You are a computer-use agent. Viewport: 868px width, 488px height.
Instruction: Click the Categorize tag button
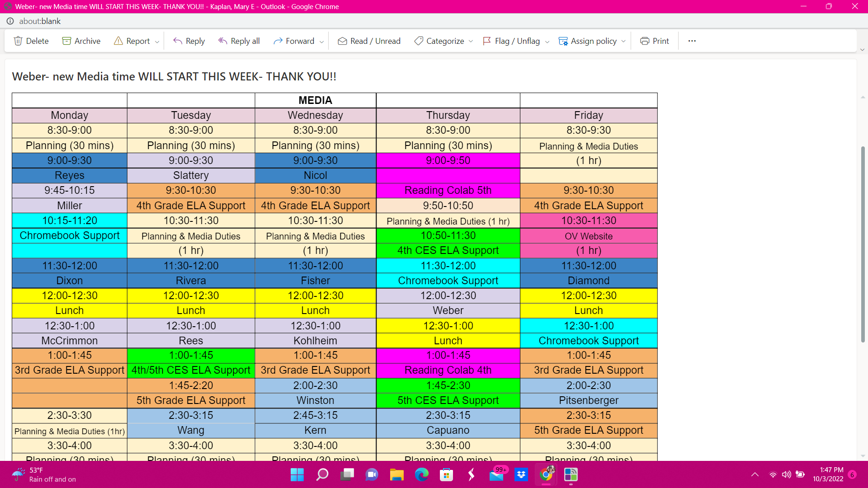coord(439,41)
